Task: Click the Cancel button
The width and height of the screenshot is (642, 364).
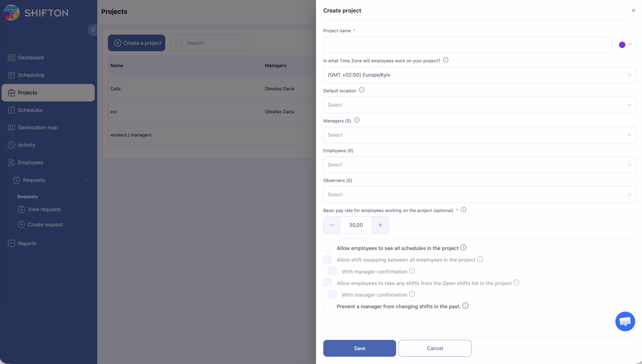Action: (x=435, y=348)
